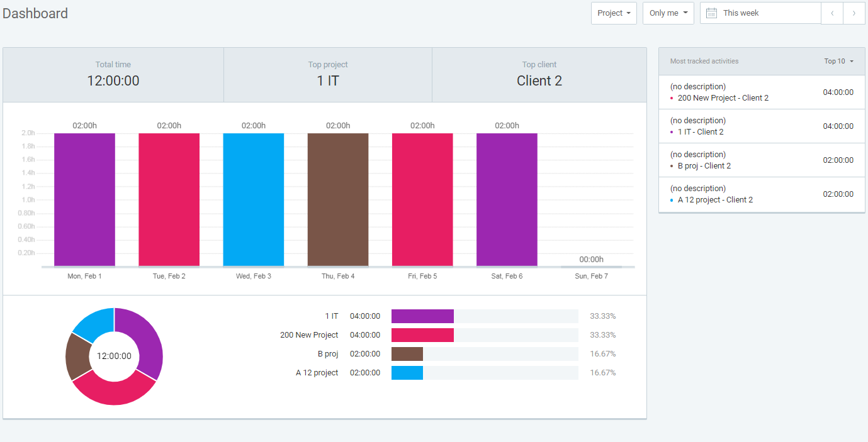Click the next week chevron arrow
Screen dimensions: 868x442
pyautogui.click(x=854, y=13)
